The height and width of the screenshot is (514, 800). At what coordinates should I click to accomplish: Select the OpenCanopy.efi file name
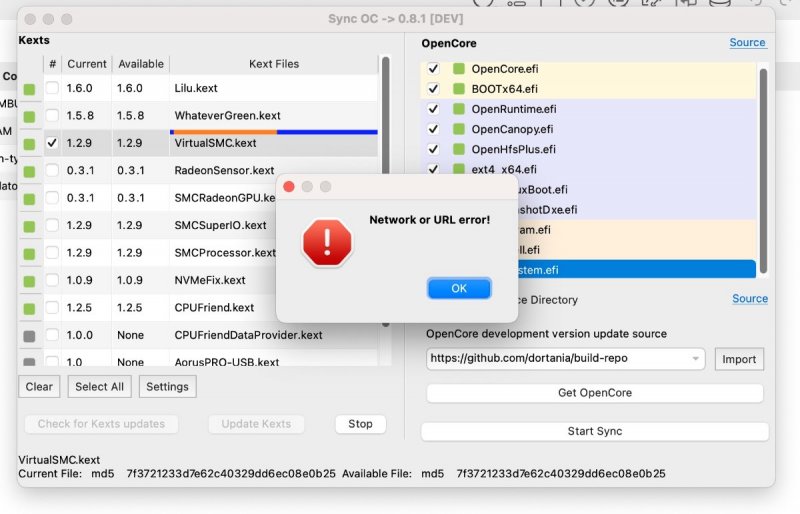pyautogui.click(x=512, y=129)
